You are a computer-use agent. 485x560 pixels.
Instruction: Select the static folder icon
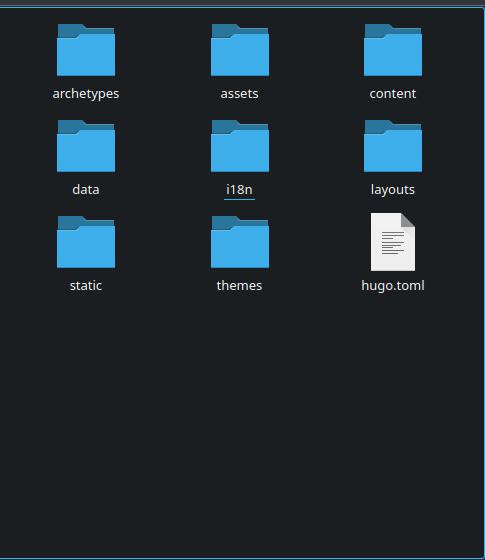(x=86, y=242)
